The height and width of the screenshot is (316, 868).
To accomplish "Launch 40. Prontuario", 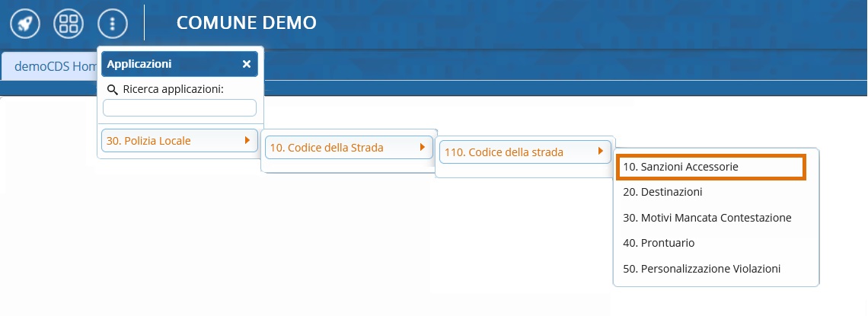I will (659, 243).
